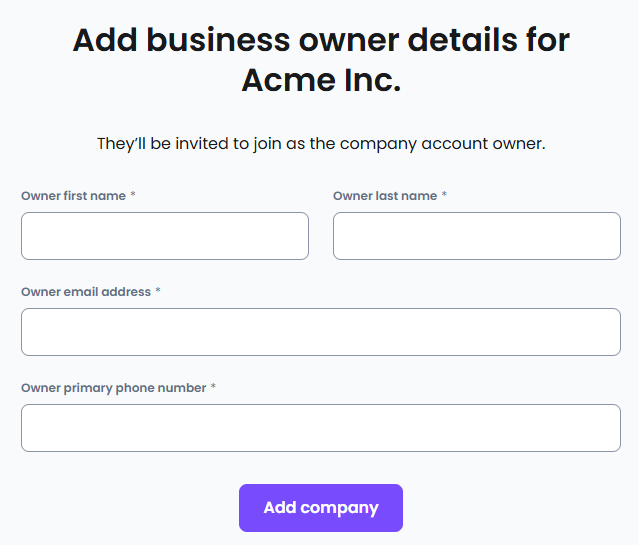This screenshot has height=545, width=638.
Task: Click the required asterisk beside Owner last name
Action: [444, 196]
